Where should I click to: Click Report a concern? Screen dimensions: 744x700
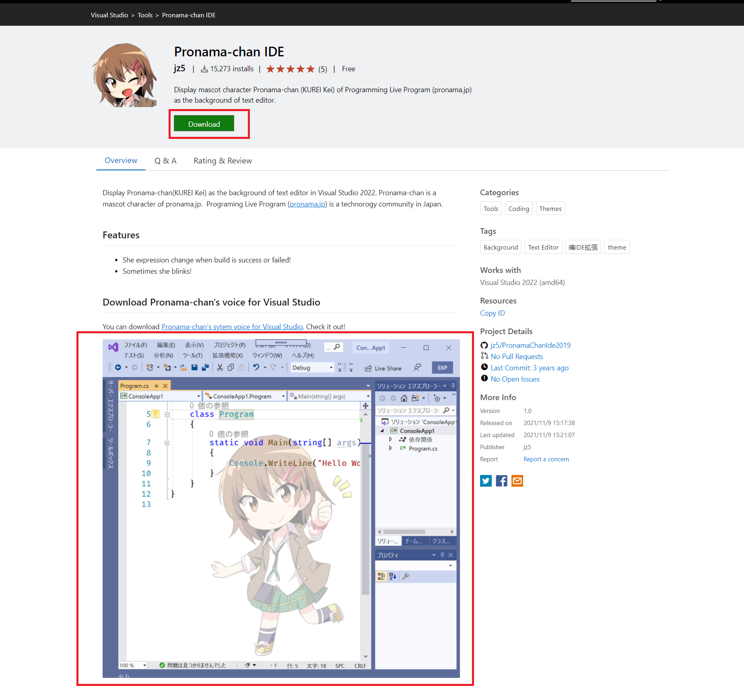[546, 459]
